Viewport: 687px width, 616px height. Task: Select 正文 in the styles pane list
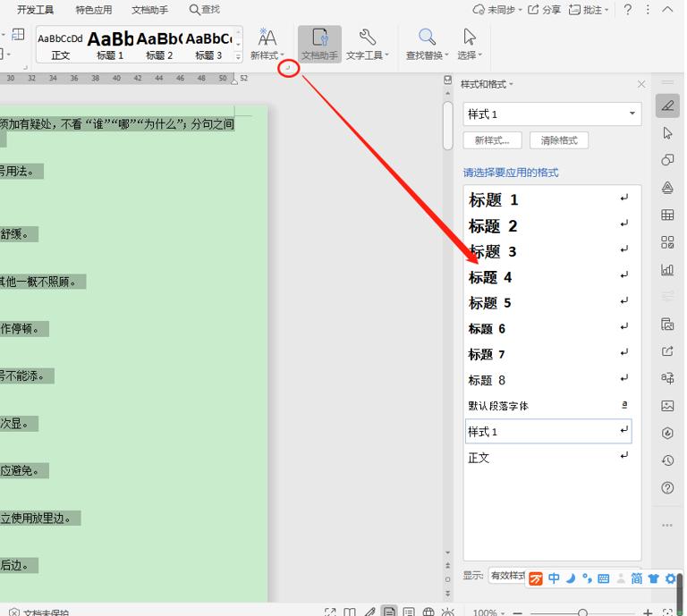pos(548,458)
